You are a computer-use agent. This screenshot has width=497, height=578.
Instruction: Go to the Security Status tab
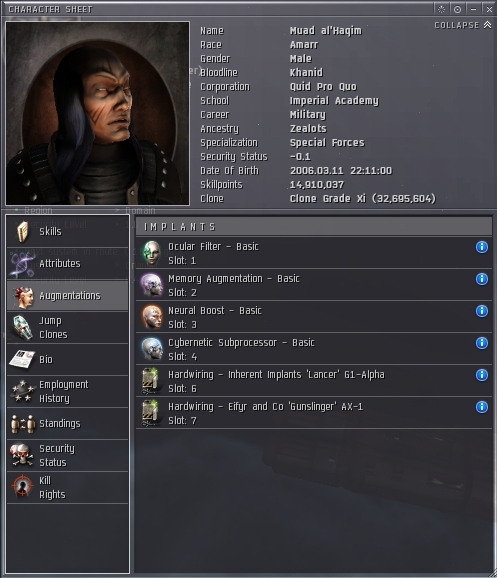pos(67,456)
